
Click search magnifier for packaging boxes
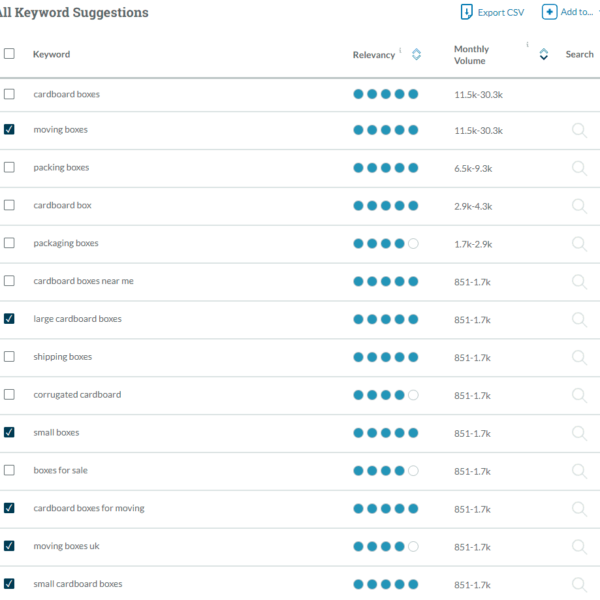click(x=579, y=244)
